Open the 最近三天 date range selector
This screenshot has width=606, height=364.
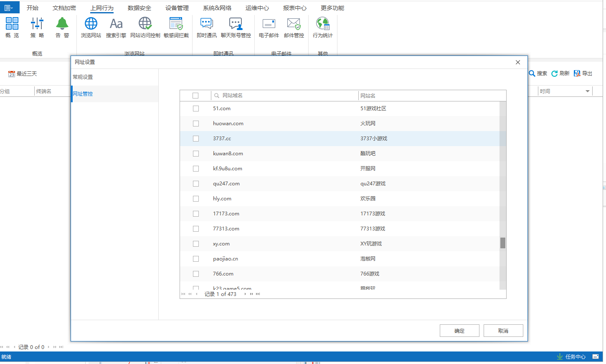[x=23, y=74]
